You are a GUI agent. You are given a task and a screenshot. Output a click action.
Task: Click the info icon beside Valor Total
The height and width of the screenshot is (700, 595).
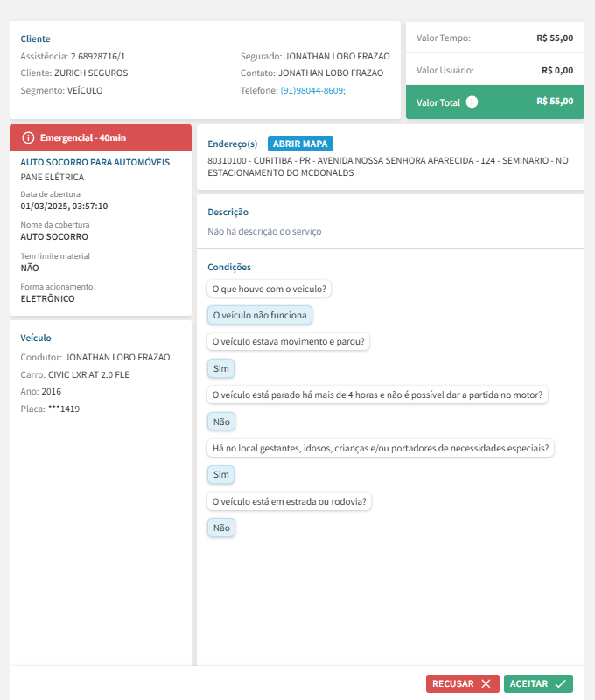coord(472,102)
